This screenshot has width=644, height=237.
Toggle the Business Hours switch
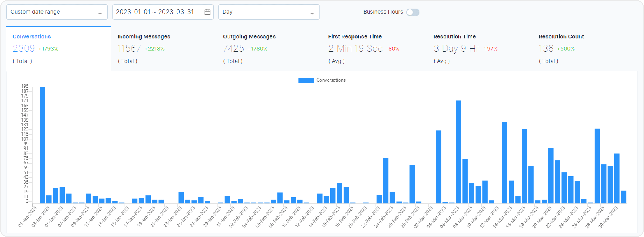pos(413,12)
